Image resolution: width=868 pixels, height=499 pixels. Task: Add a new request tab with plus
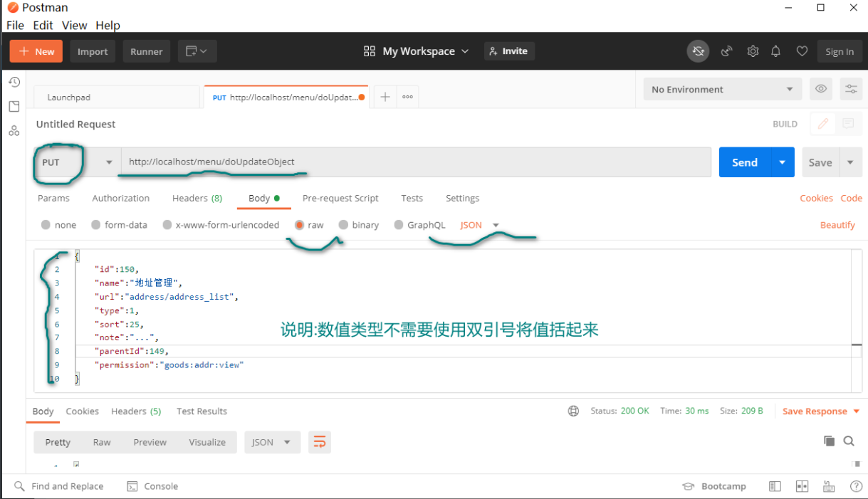385,97
